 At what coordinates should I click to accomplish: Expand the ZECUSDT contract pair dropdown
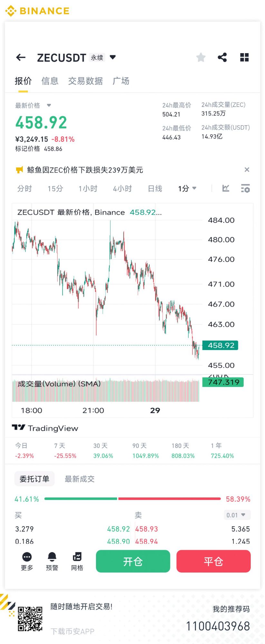[x=113, y=57]
